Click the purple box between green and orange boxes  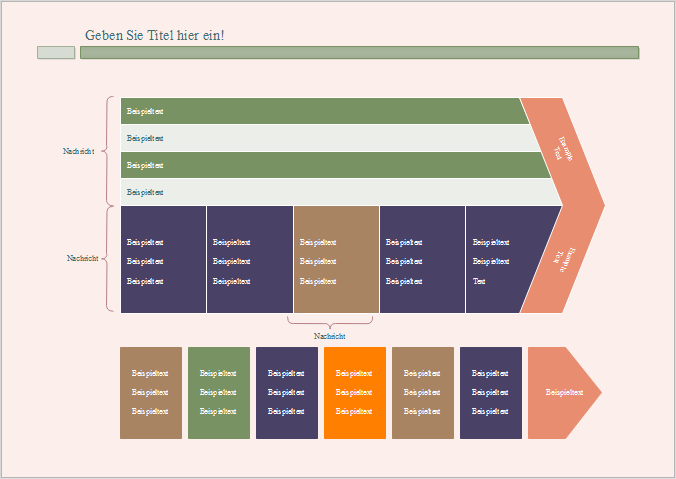click(x=287, y=393)
